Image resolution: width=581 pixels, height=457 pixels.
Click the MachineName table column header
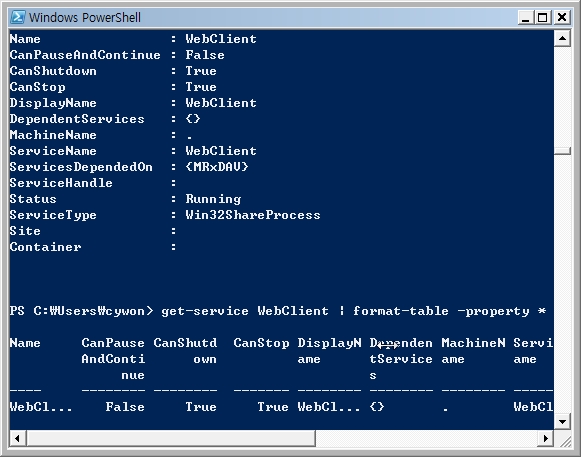(x=473, y=351)
